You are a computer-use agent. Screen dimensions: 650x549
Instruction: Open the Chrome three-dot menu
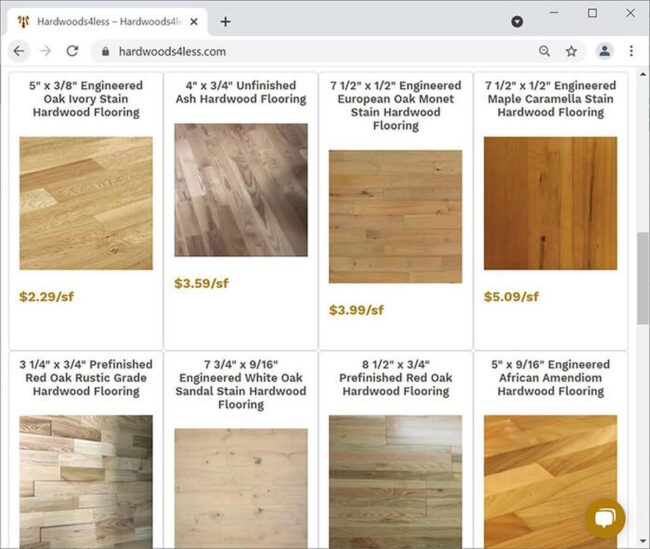pos(631,51)
